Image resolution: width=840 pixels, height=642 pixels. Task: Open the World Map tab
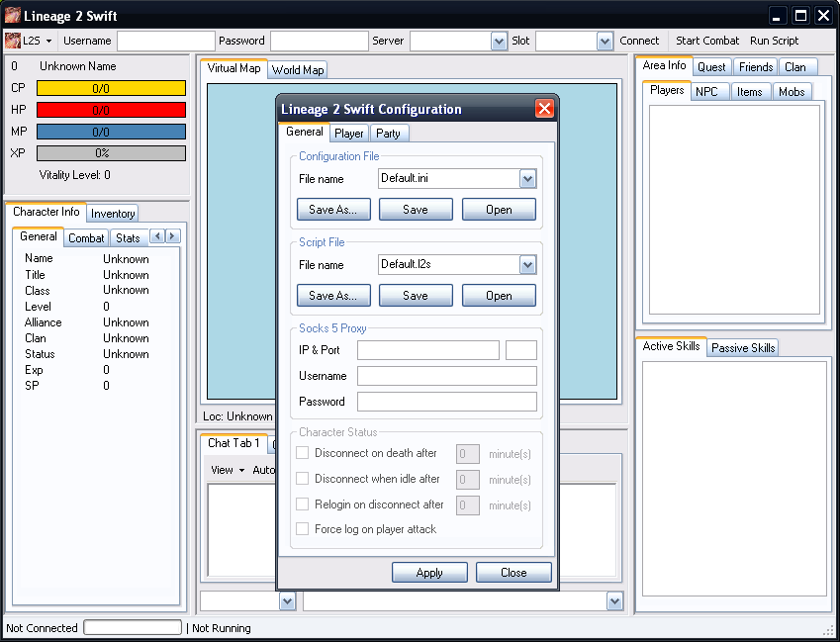[x=298, y=70]
